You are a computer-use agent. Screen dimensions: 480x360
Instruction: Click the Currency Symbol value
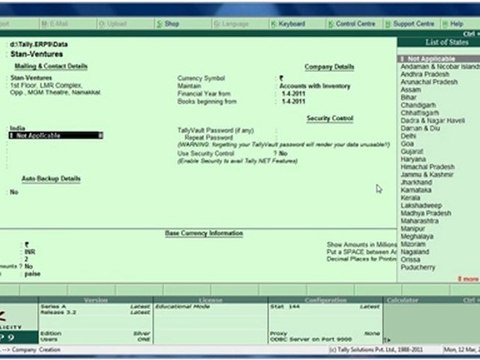pos(281,78)
